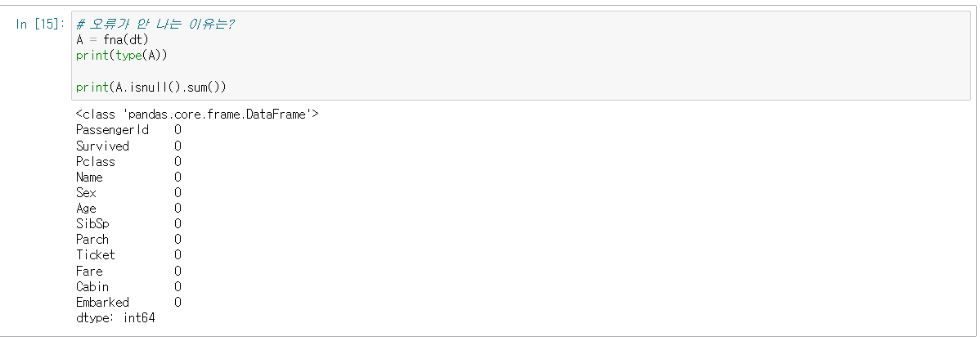Place cursor on the A = fna(dt) line

pyautogui.click(x=112, y=39)
